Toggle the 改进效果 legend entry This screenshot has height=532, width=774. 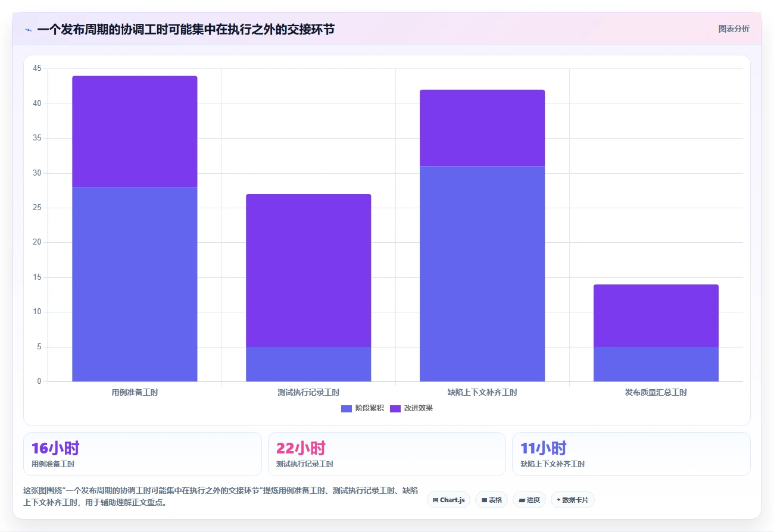pos(411,408)
